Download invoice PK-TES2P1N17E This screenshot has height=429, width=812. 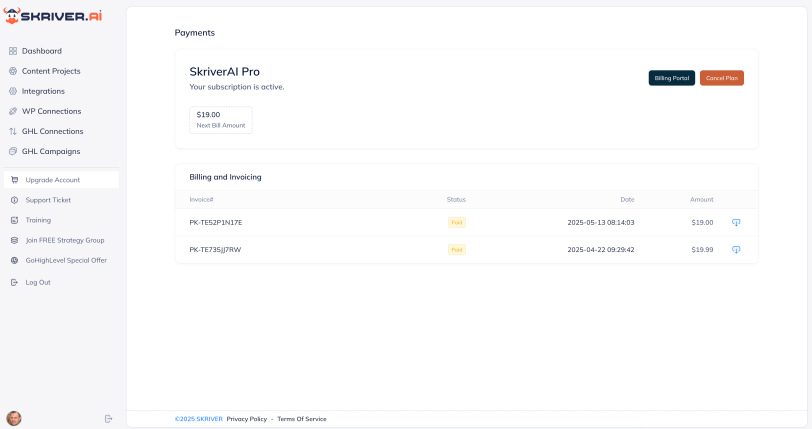click(736, 222)
